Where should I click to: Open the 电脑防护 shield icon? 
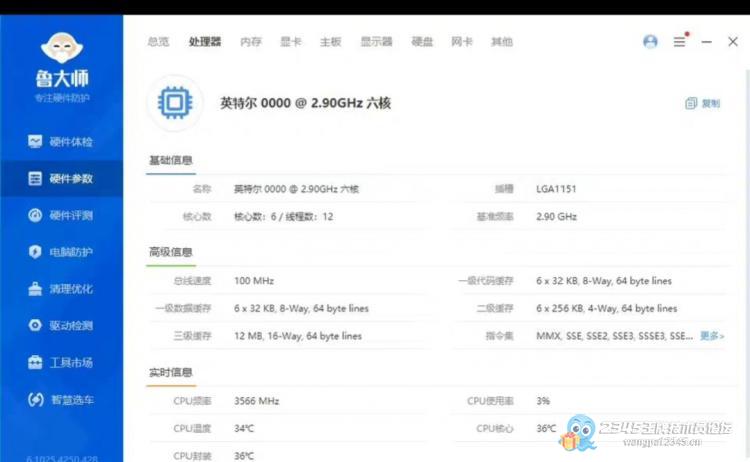click(35, 252)
